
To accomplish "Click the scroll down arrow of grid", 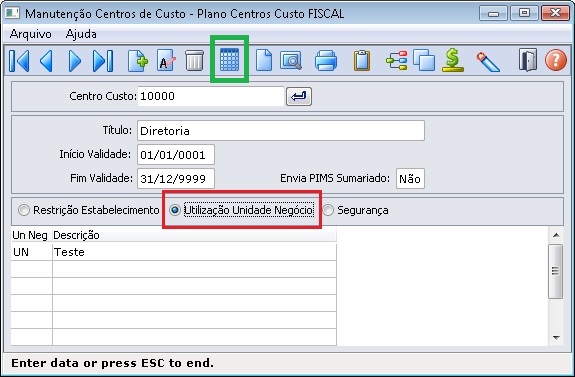I will coord(556,337).
